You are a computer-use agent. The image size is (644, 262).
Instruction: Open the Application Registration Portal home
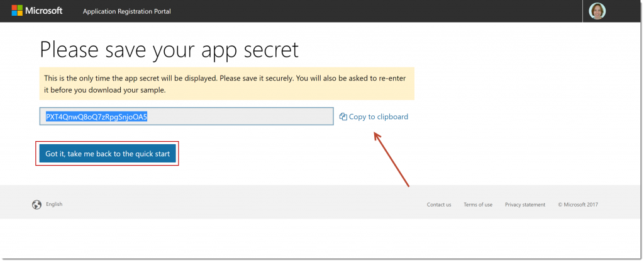pyautogui.click(x=126, y=11)
